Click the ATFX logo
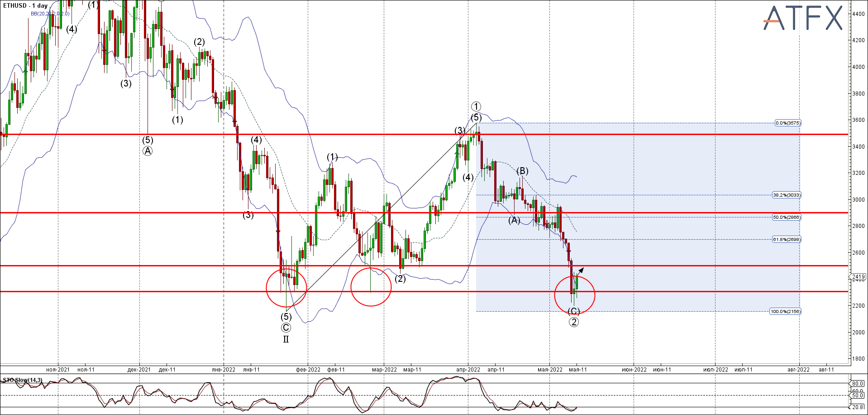The height and width of the screenshot is (415, 868). click(803, 18)
